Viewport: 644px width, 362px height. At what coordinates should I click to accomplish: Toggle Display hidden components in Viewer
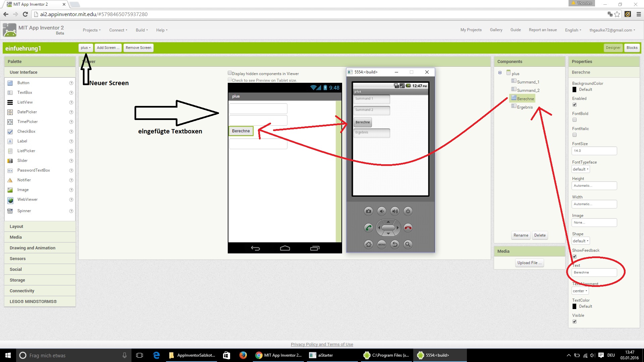pos(230,73)
